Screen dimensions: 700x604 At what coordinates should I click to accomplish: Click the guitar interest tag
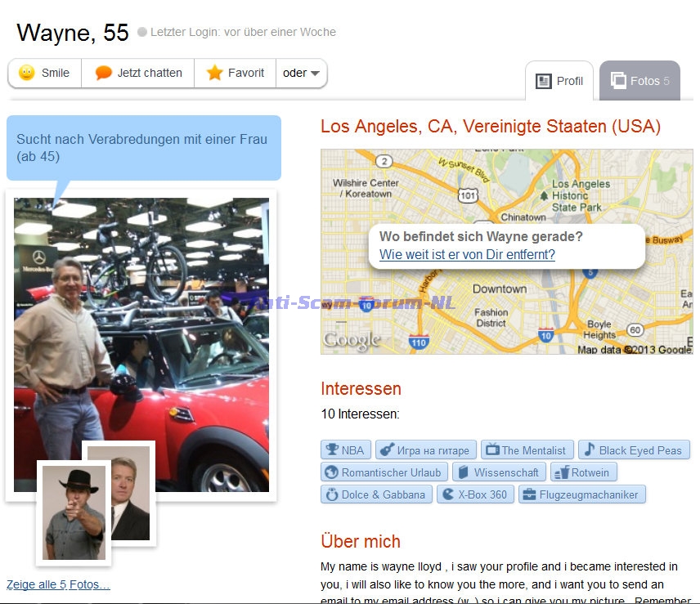425,450
